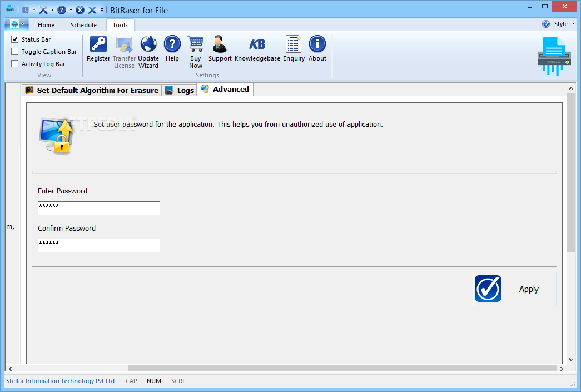
Task: Click the help question mark in quick access toolbar
Action: click(x=62, y=10)
